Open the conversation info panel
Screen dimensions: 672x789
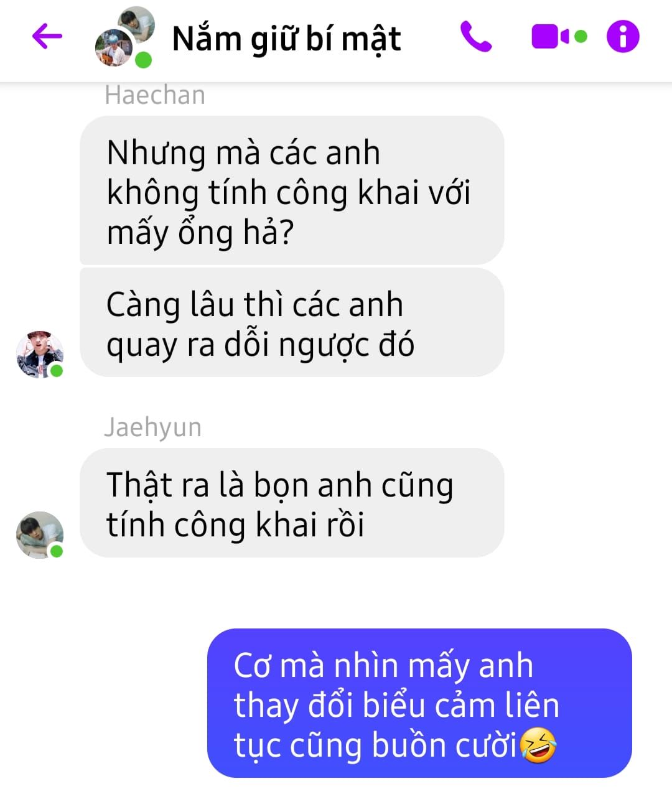(x=623, y=36)
